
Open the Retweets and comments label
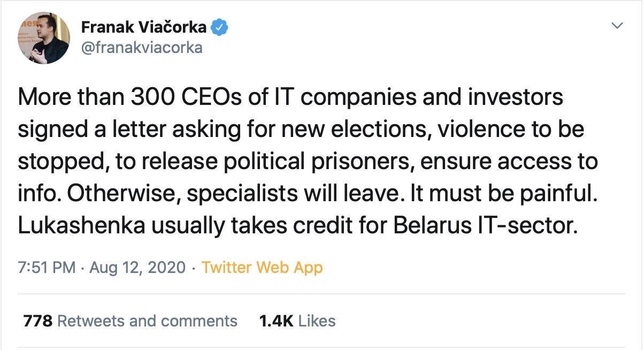(147, 321)
